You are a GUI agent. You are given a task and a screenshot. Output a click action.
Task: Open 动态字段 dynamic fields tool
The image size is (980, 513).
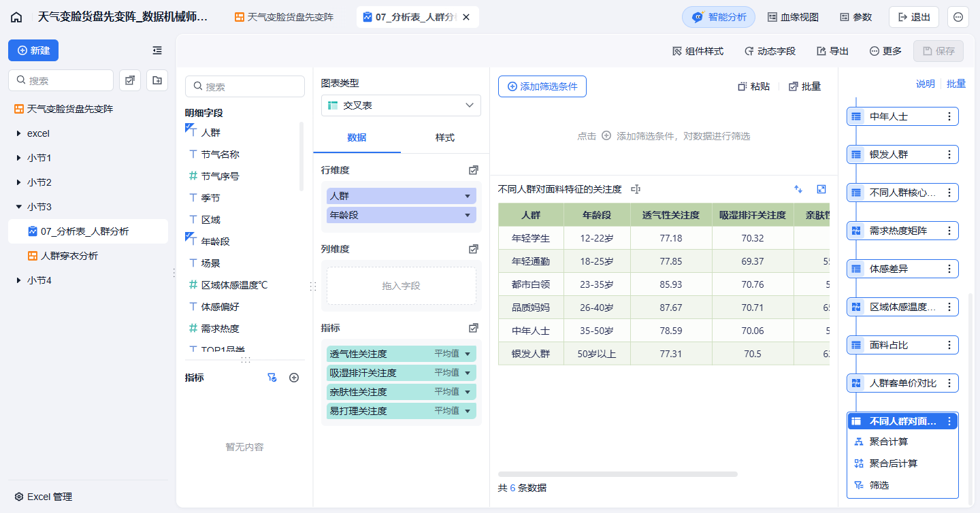coord(770,51)
